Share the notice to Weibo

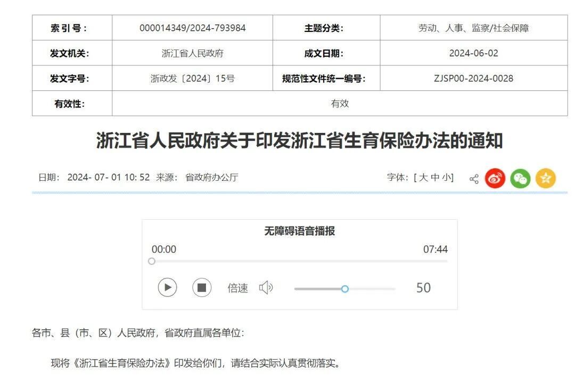[495, 178]
